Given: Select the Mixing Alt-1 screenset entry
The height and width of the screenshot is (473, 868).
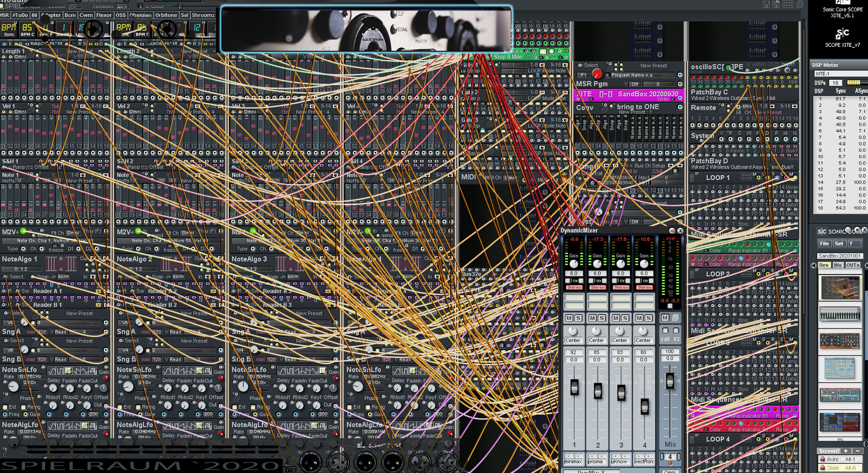Looking at the screenshot, I should point(841,459).
